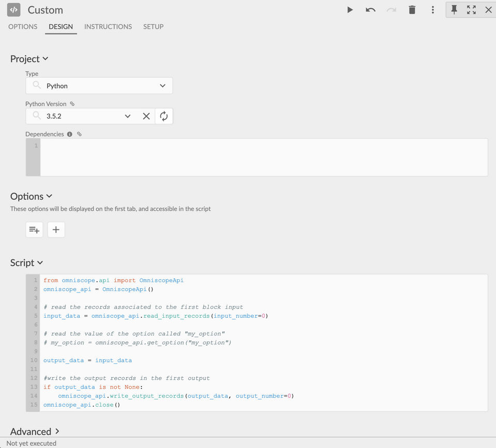Click link icon beside Python Version
This screenshot has height=448, width=496.
[72, 104]
